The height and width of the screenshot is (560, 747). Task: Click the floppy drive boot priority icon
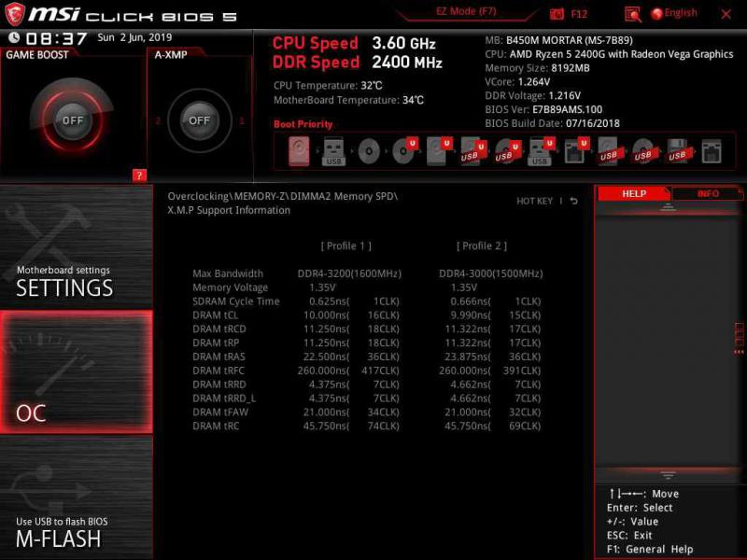tap(678, 151)
